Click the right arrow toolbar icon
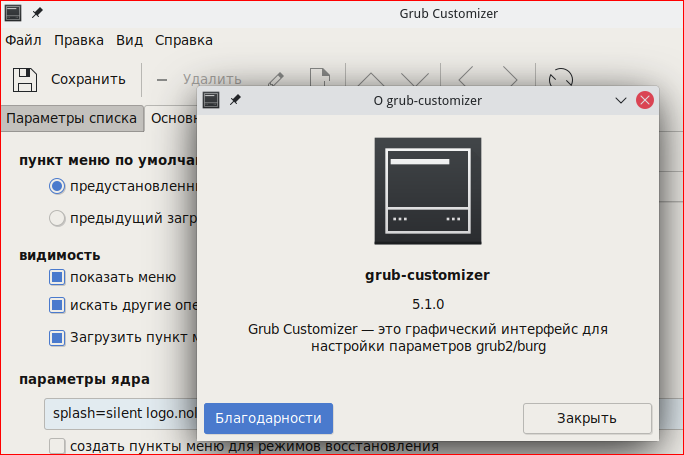 pyautogui.click(x=510, y=77)
